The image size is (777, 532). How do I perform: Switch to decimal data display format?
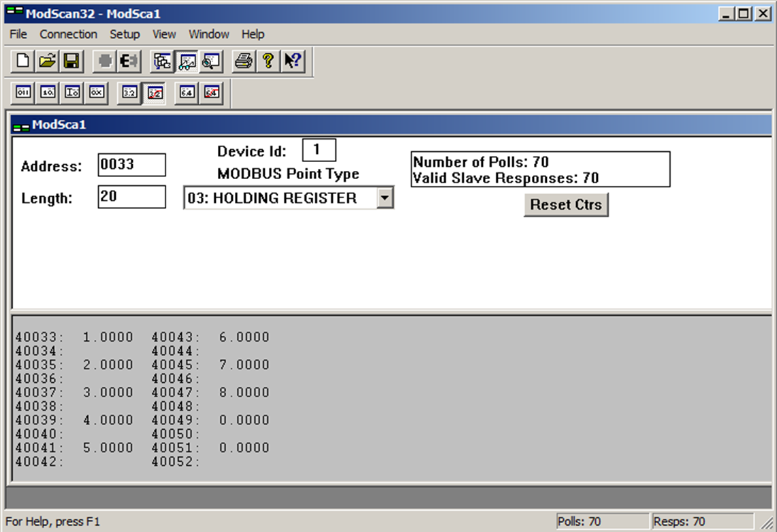[47, 93]
